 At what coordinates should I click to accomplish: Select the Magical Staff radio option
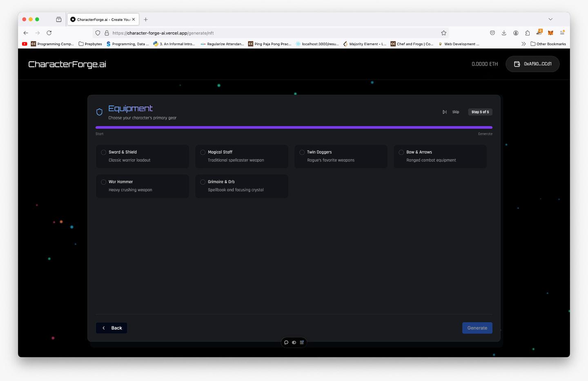pyautogui.click(x=203, y=152)
